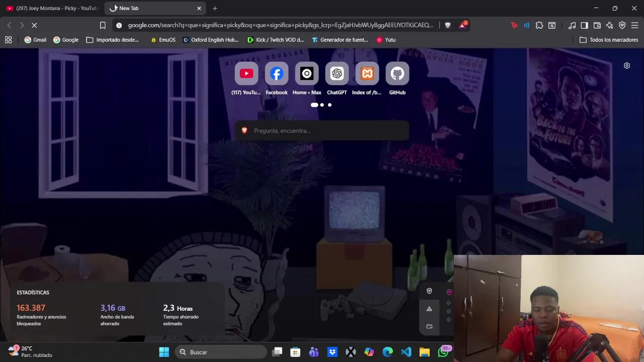The image size is (644, 362).
Task: Expand the Importado desde... bookmark folder
Action: click(x=112, y=40)
